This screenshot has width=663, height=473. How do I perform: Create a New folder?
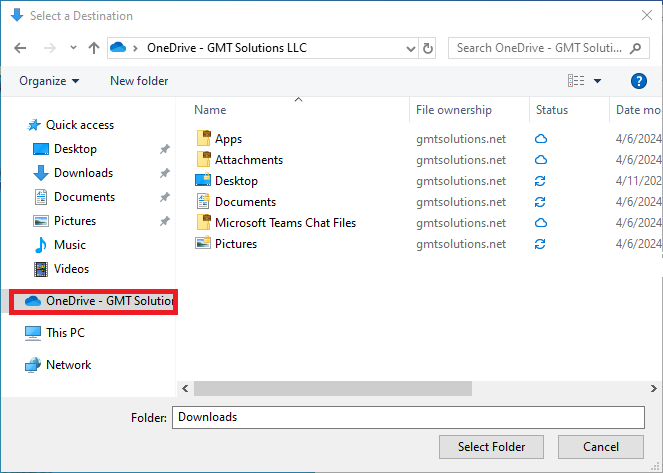139,81
